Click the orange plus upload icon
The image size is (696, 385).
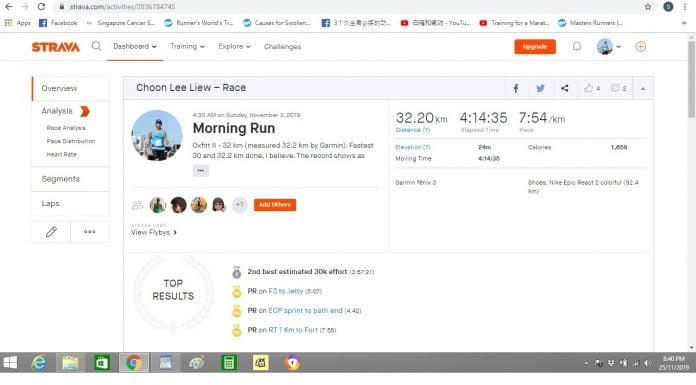click(641, 47)
